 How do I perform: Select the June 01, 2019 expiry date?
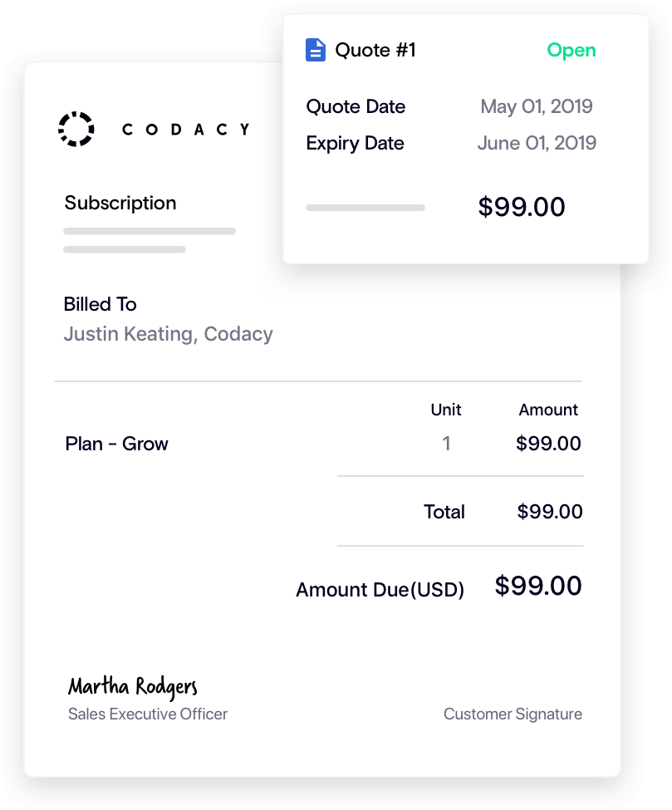pos(537,143)
